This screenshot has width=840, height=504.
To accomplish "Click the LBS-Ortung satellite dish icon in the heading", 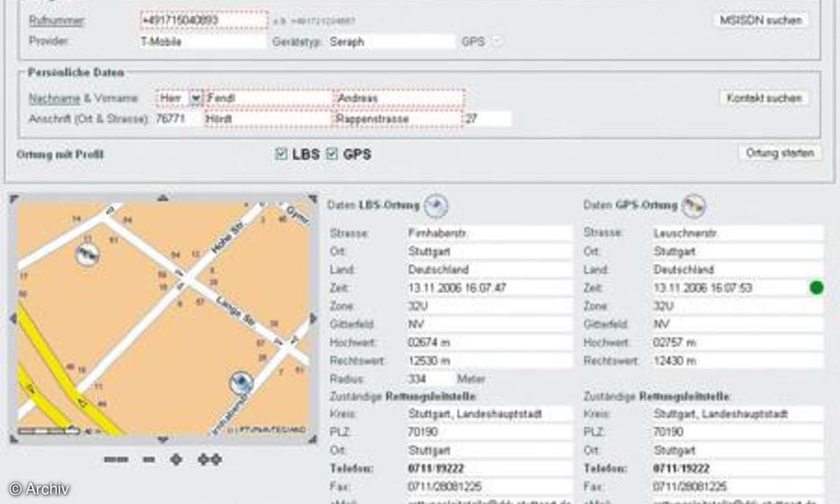I will pos(437,205).
